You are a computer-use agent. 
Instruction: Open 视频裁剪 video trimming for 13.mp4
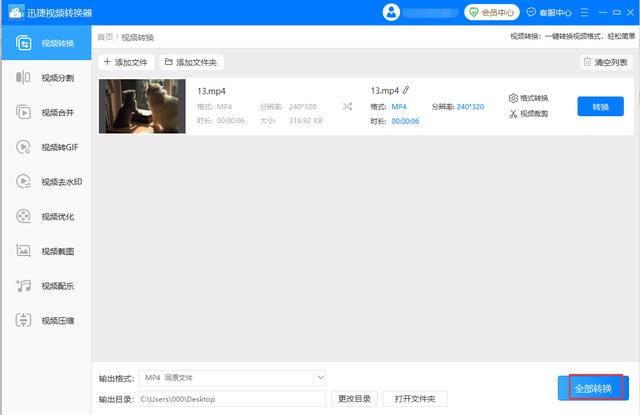click(529, 114)
